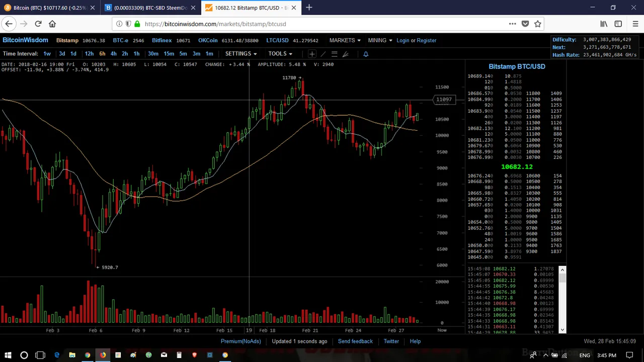Expand the TOOLS dropdown
The height and width of the screenshot is (362, 644).
(x=280, y=54)
